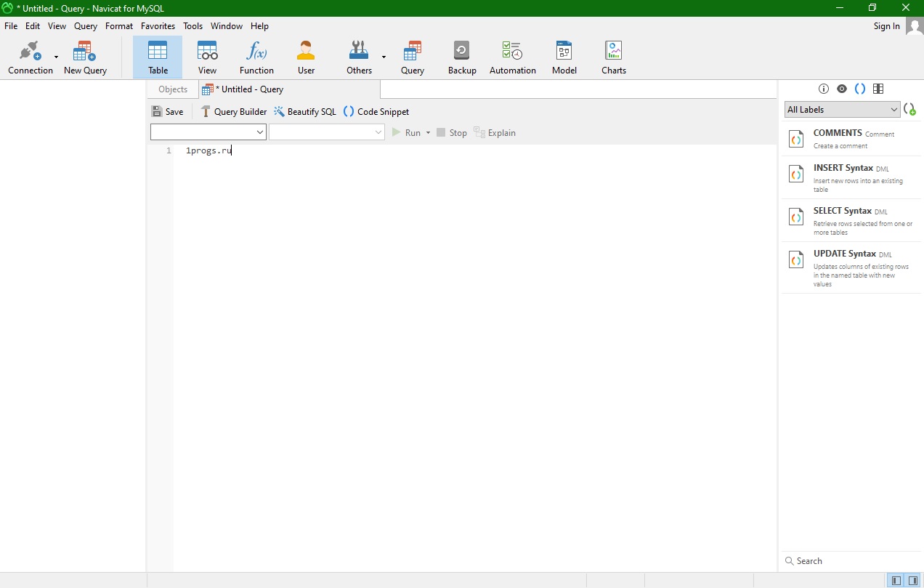Open the Tools menu
Image resolution: width=924 pixels, height=588 pixels.
(192, 26)
